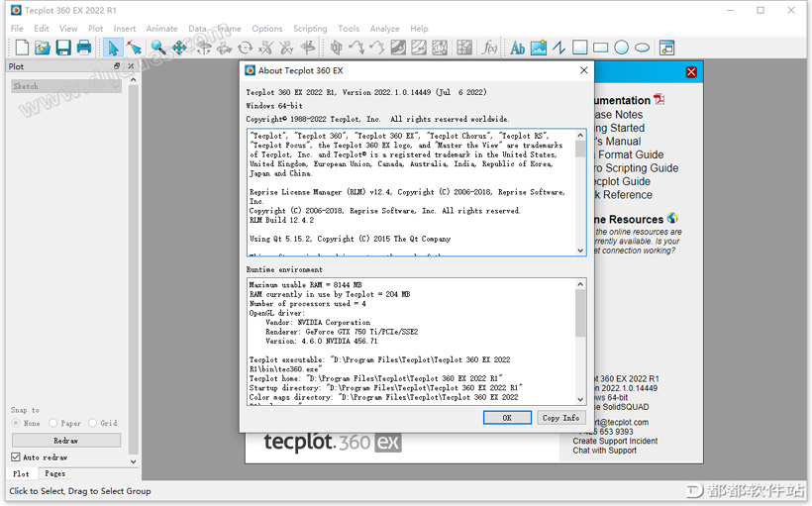This screenshot has height=506, width=812.
Task: Open the Scripting menu
Action: (x=310, y=29)
